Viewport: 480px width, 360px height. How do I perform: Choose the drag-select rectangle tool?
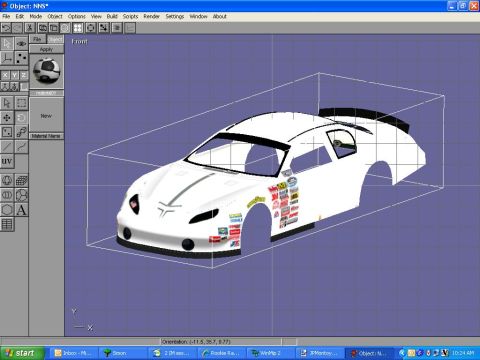(x=21, y=103)
